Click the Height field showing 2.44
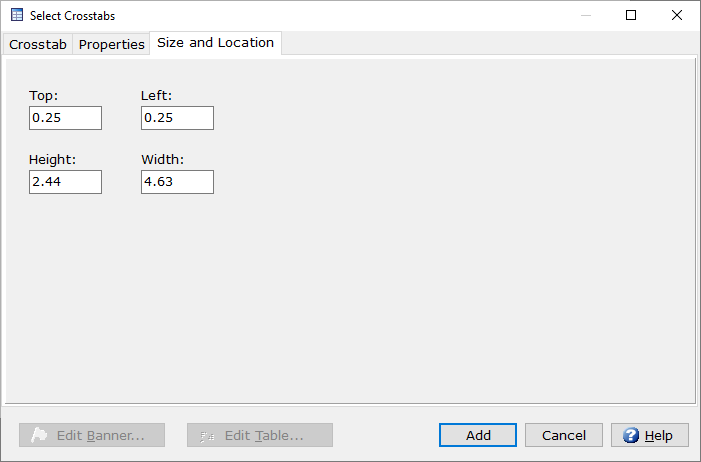The height and width of the screenshot is (462, 701). (x=65, y=182)
